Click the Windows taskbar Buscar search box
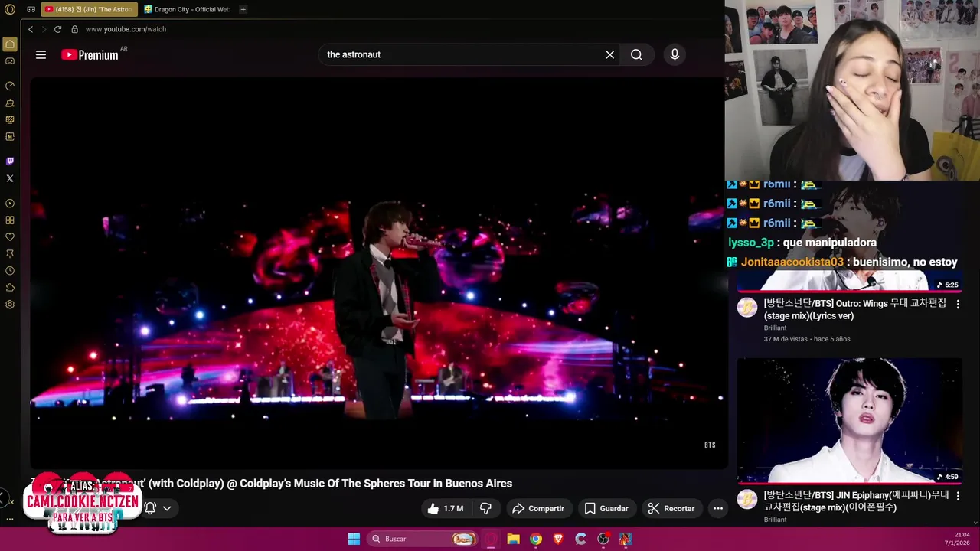Screen dimensions: 980x551 click(421, 539)
